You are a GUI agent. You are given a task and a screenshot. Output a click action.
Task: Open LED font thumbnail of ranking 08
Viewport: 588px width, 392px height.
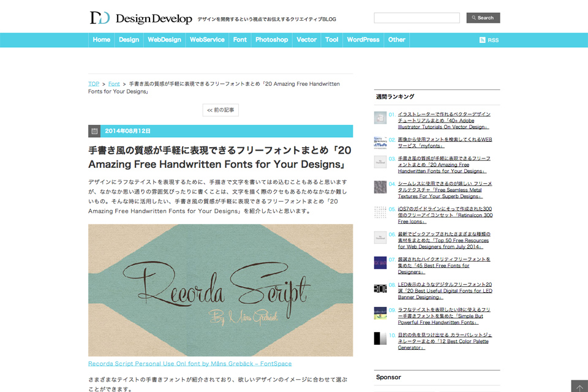(x=380, y=288)
